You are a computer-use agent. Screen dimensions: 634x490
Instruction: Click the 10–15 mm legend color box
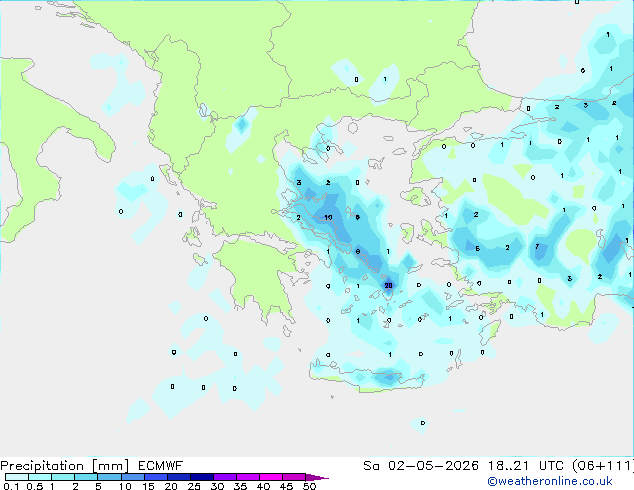133,477
